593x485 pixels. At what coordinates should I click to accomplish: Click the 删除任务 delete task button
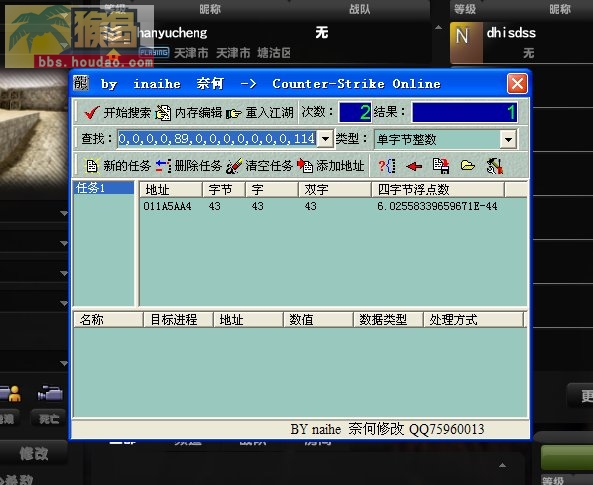point(189,166)
